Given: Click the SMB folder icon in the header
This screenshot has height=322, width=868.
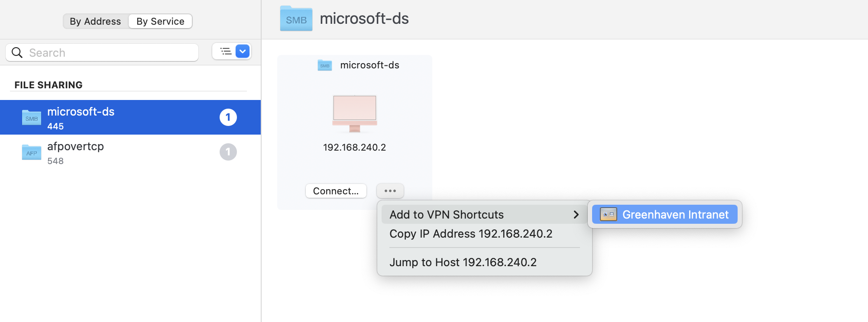Looking at the screenshot, I should (296, 19).
